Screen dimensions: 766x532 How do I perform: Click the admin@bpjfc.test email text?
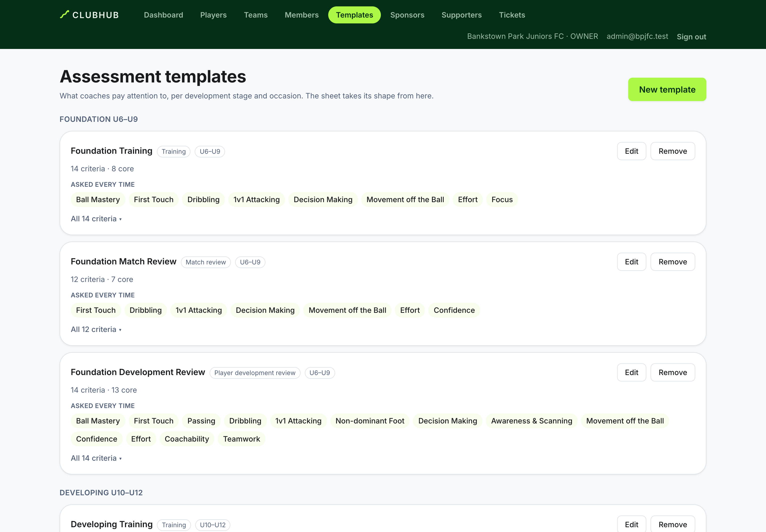[637, 36]
